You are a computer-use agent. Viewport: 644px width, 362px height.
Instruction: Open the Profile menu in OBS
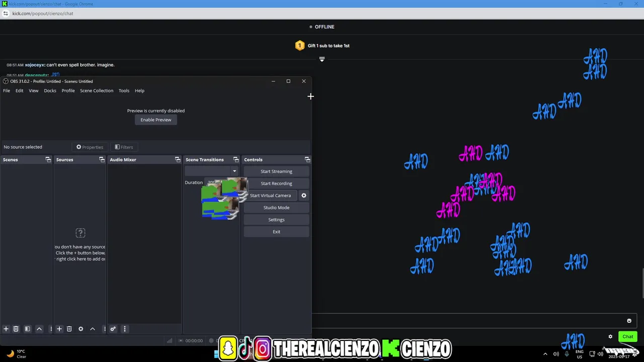click(x=68, y=91)
